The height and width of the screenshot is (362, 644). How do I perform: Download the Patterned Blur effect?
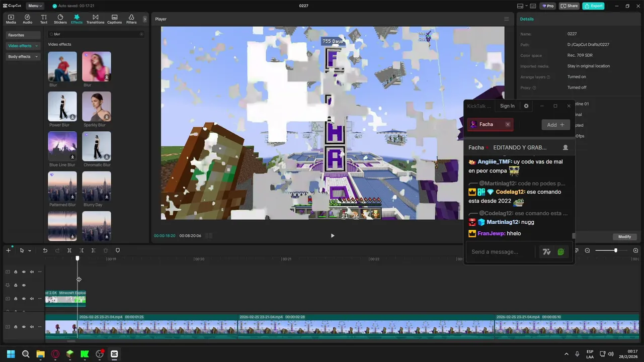click(x=72, y=197)
